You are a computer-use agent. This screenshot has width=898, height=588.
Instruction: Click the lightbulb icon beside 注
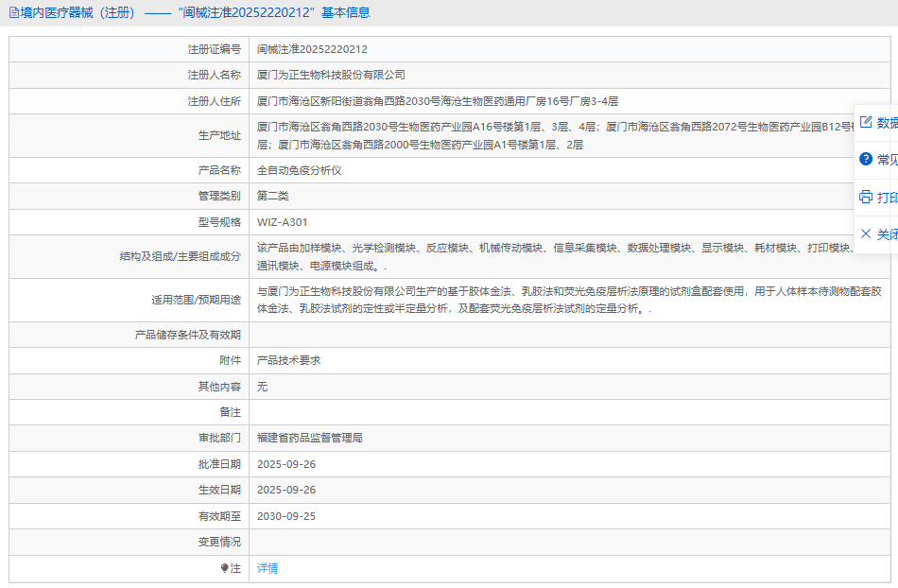(x=224, y=568)
